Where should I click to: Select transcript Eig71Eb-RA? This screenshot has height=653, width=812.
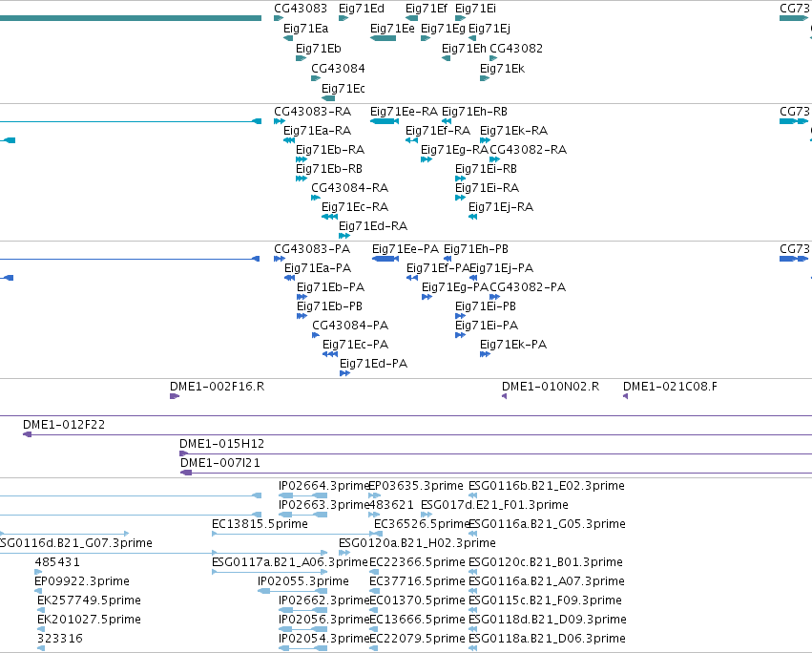point(330,150)
